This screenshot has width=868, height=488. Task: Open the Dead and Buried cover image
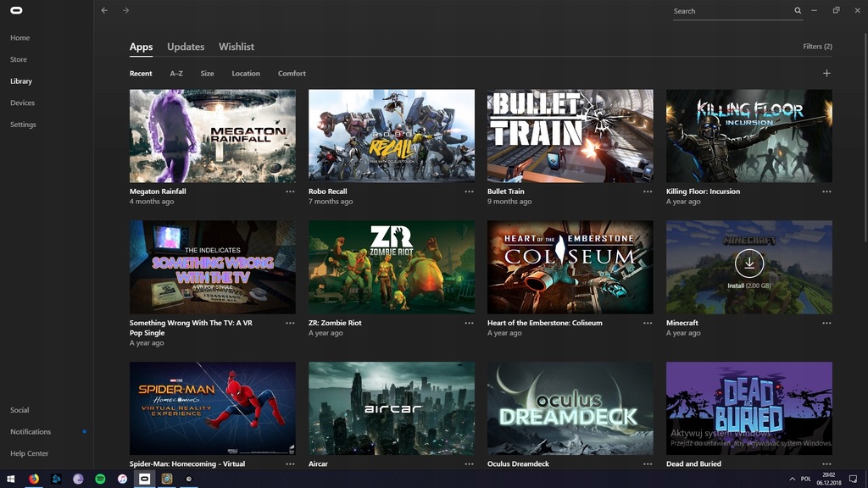pyautogui.click(x=749, y=408)
